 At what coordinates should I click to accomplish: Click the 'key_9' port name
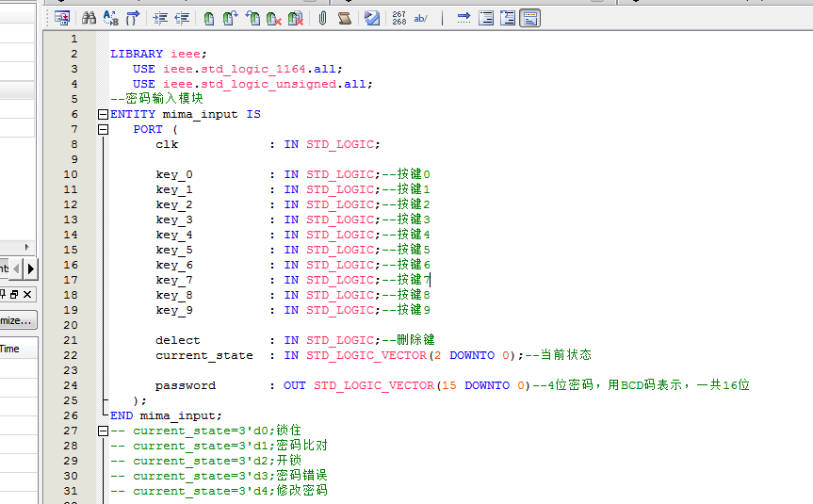coord(174,310)
